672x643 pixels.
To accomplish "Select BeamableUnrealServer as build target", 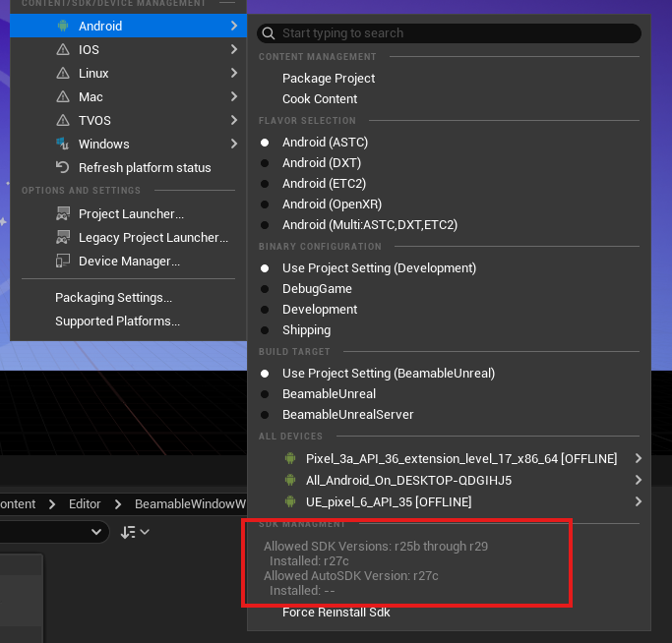I will (x=347, y=415).
